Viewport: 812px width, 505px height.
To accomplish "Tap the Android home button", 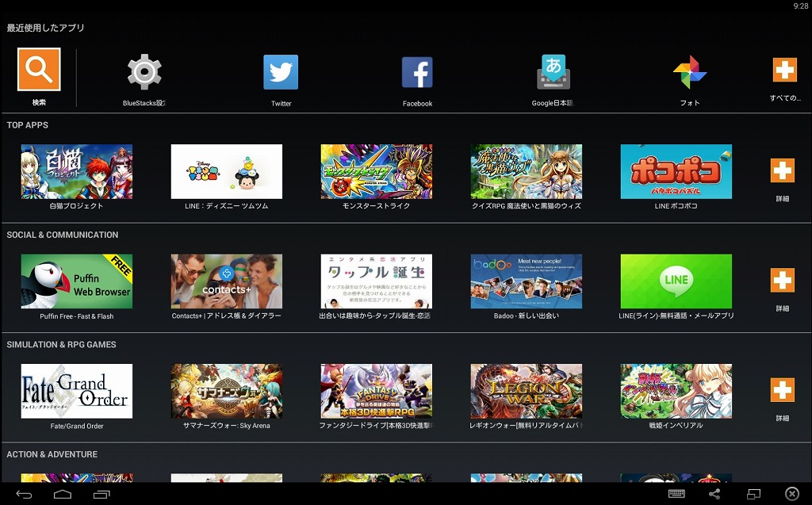I will (63, 494).
